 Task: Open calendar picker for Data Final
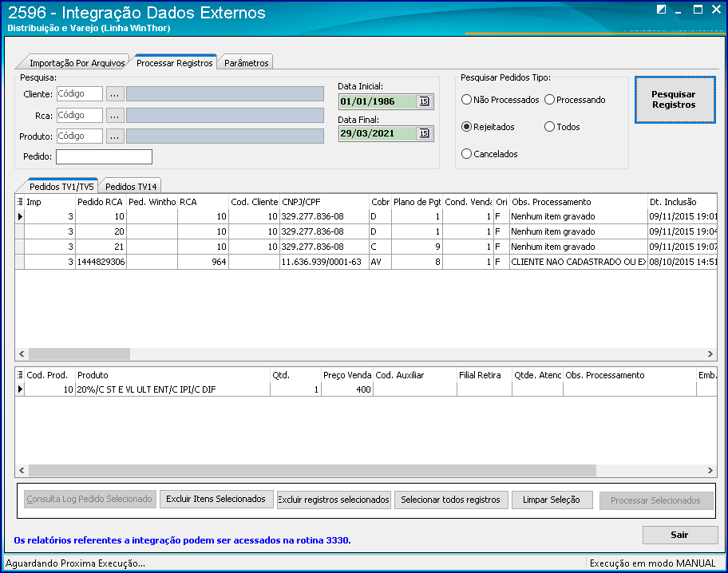point(424,133)
